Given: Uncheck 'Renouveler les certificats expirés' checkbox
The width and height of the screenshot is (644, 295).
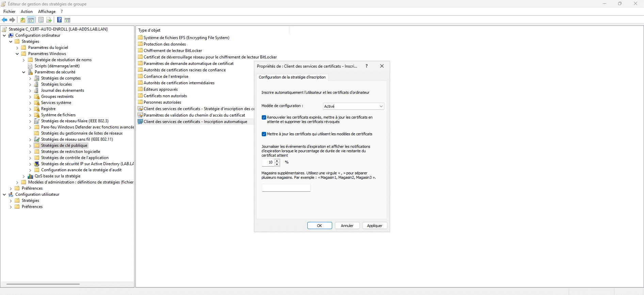Looking at the screenshot, I should 264,118.
